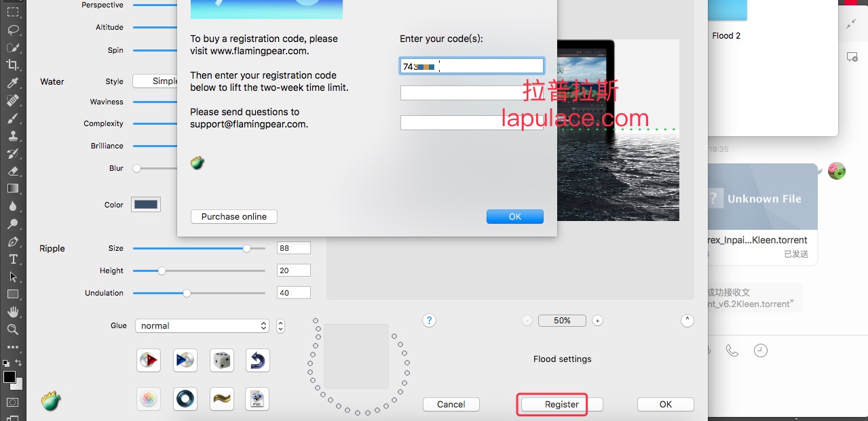Click the third registration code field

pyautogui.click(x=472, y=123)
